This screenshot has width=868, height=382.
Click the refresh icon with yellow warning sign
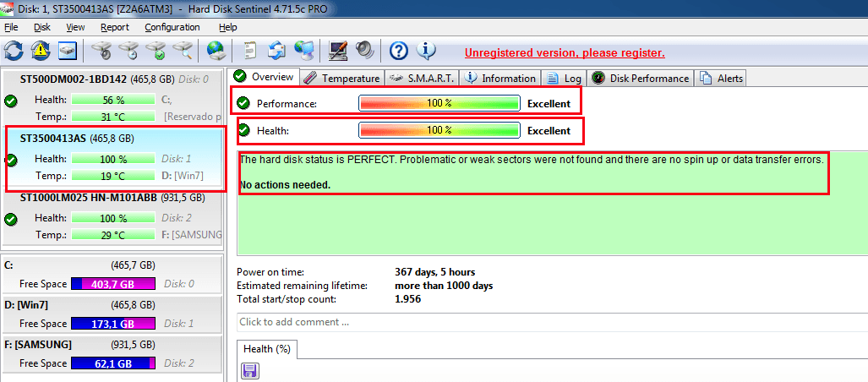[x=41, y=52]
